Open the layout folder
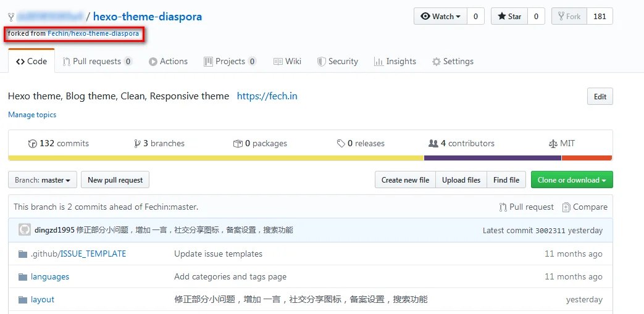Viewport: 644px width, 314px height. [43, 300]
